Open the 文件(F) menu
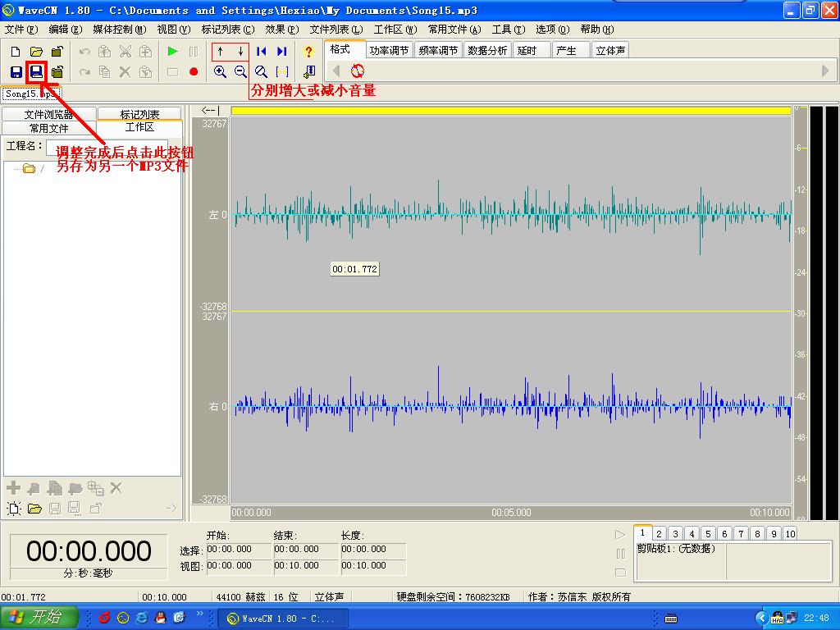Screen dimensions: 840x630 pos(21,30)
